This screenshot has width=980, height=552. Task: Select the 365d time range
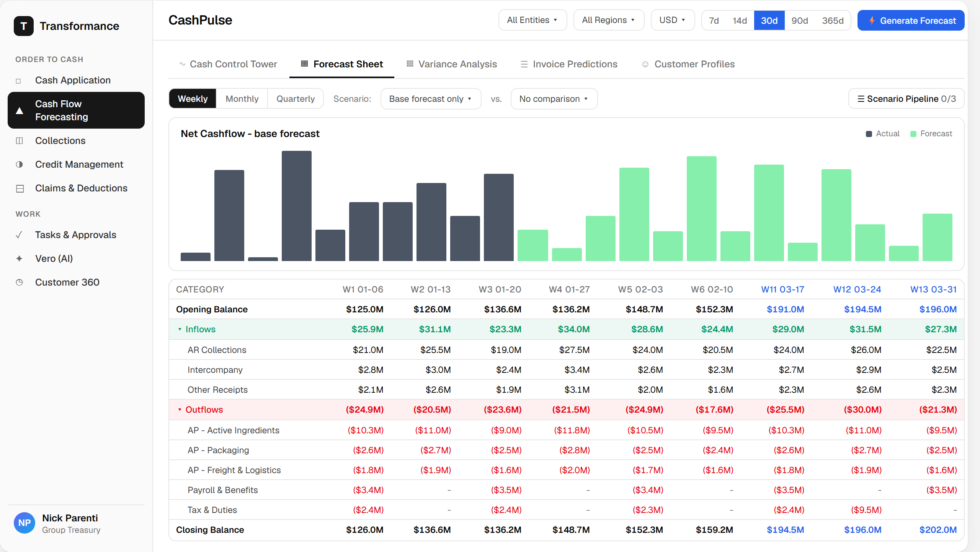tap(833, 21)
